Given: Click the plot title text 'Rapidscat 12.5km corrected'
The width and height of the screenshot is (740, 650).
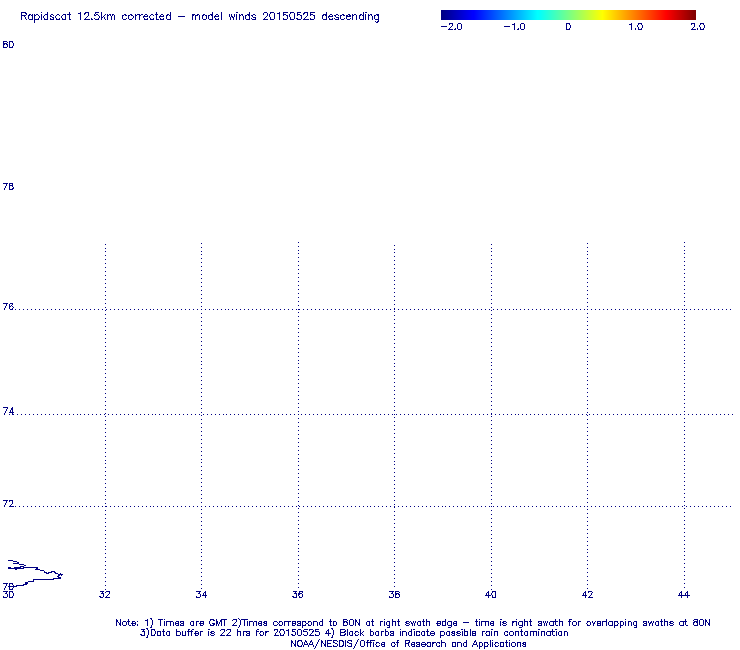Looking at the screenshot, I should (x=96, y=17).
